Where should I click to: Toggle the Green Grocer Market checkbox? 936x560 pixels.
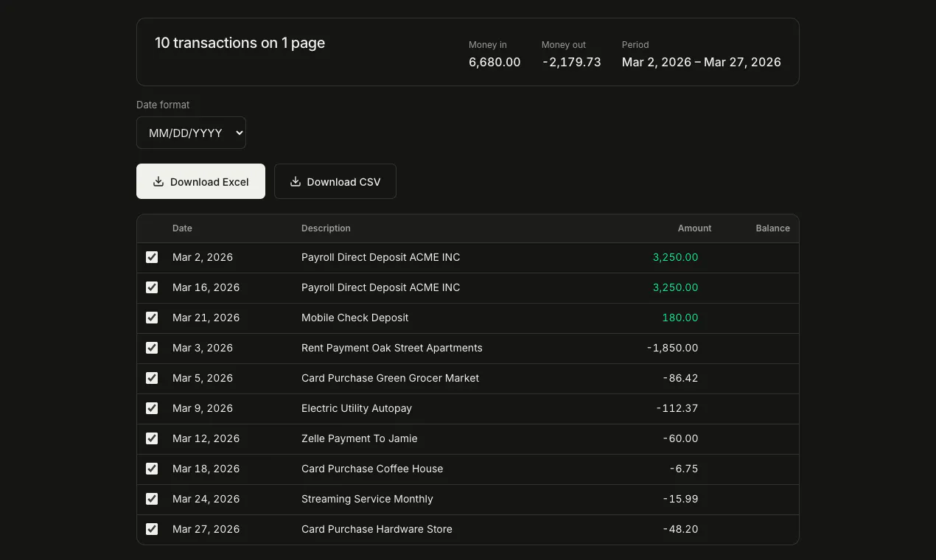coord(152,378)
